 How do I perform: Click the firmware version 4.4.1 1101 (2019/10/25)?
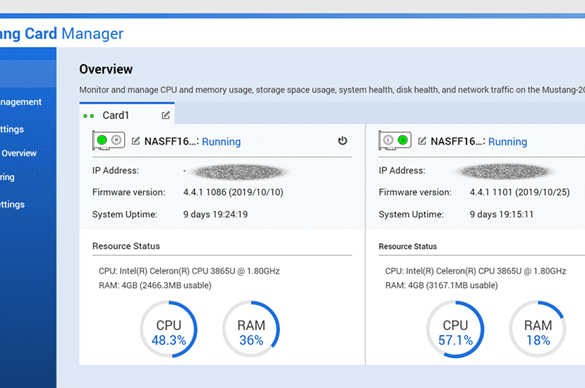pyautogui.click(x=520, y=192)
